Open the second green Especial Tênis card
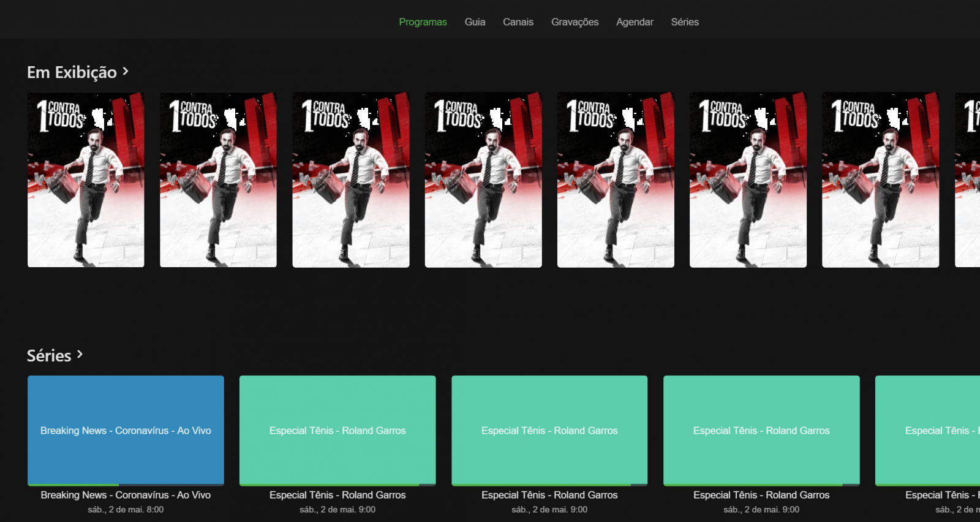Image resolution: width=980 pixels, height=522 pixels. pos(549,429)
